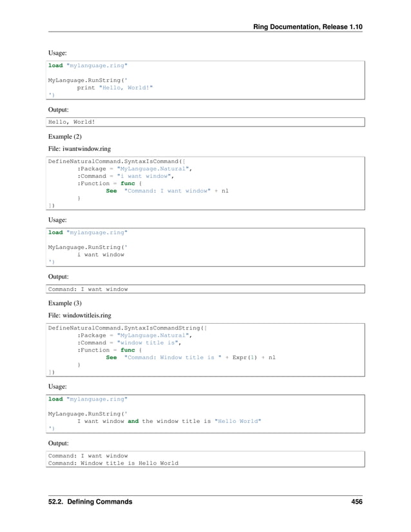The width and height of the screenshot is (411, 532).
Task: Click the Example (2) heading
Action: tap(65, 137)
